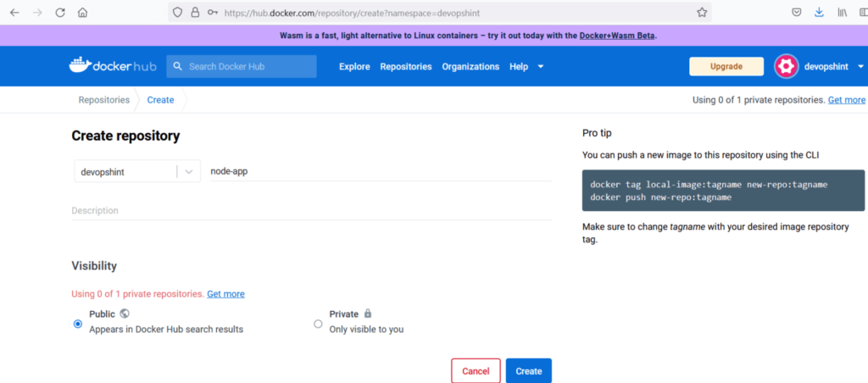Click Get more link in the breadcrumb bar
This screenshot has width=868, height=383.
pos(847,100)
